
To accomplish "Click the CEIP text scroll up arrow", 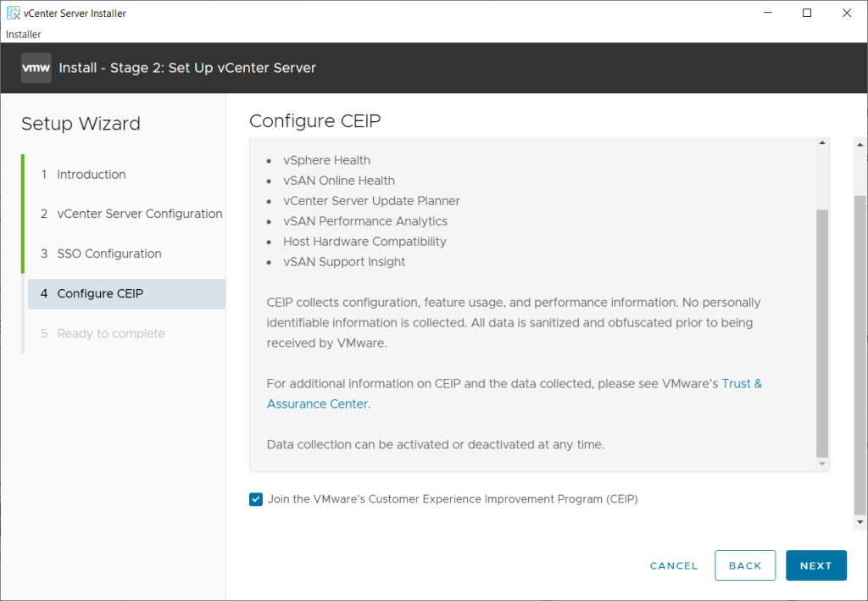I will [822, 143].
